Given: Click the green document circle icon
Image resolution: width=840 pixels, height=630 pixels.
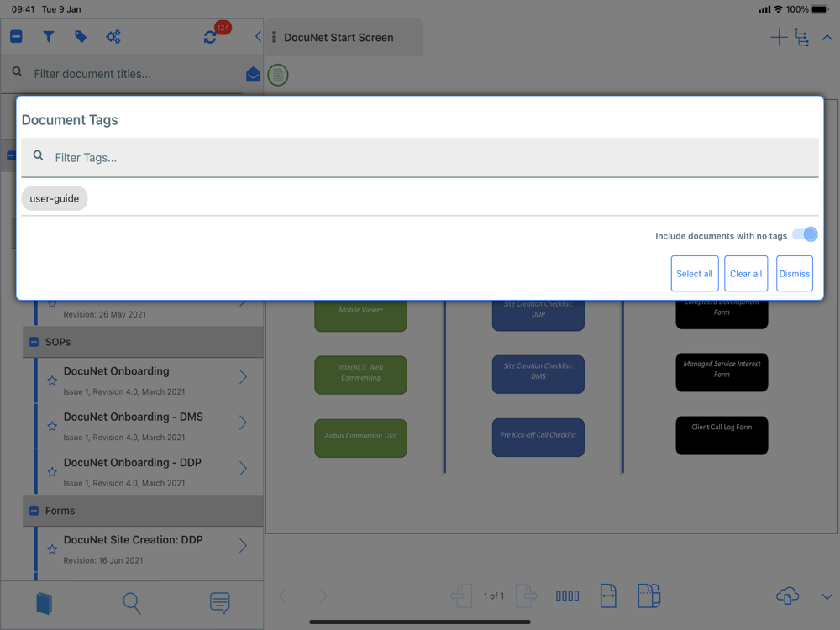Looking at the screenshot, I should [278, 75].
